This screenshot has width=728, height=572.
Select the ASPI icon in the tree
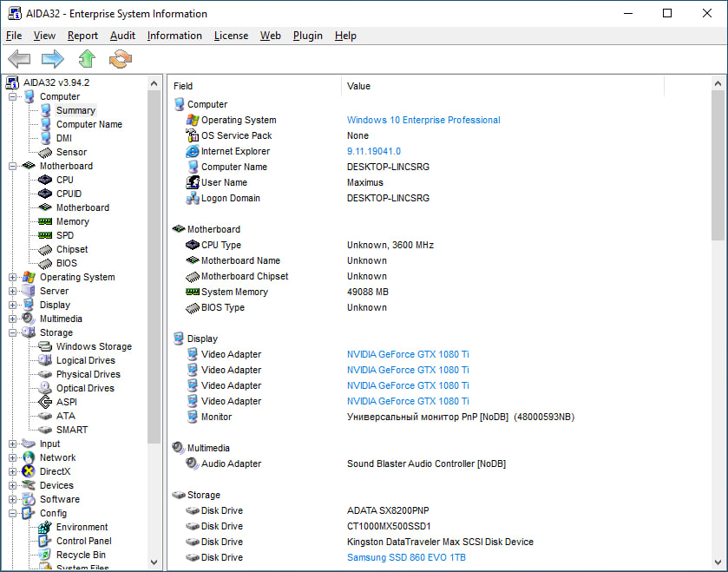(x=45, y=402)
